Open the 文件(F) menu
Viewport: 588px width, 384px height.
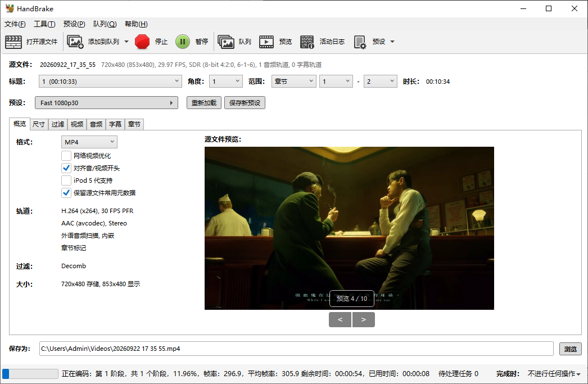click(15, 24)
